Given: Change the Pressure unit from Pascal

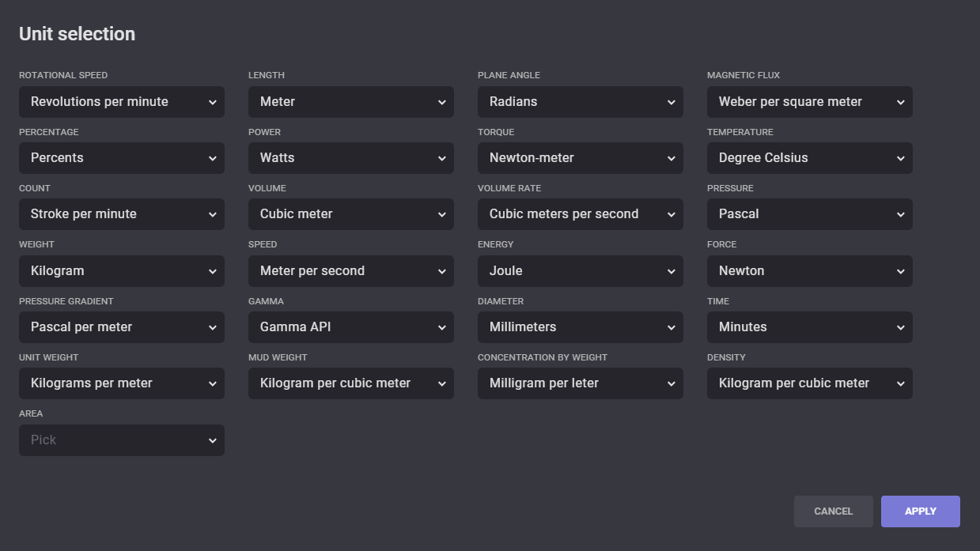Looking at the screenshot, I should (809, 214).
